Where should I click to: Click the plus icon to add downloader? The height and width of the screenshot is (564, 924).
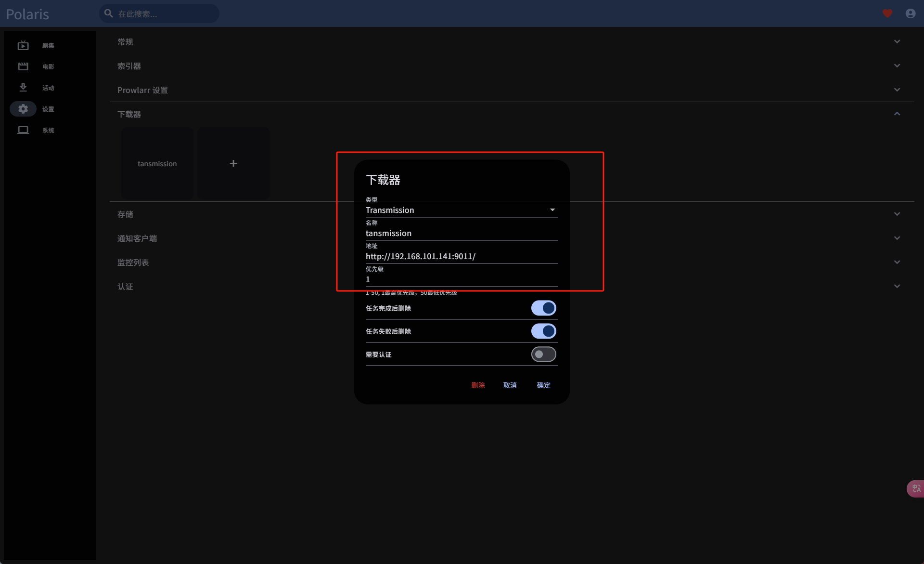tap(233, 163)
